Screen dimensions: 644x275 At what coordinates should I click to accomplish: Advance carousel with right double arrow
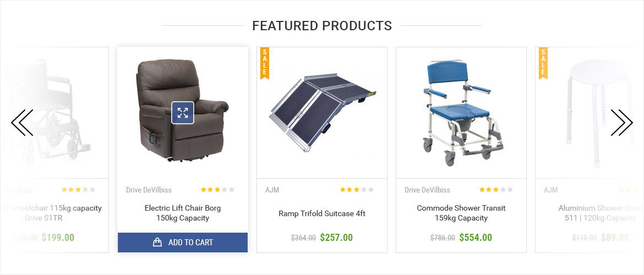pos(621,122)
